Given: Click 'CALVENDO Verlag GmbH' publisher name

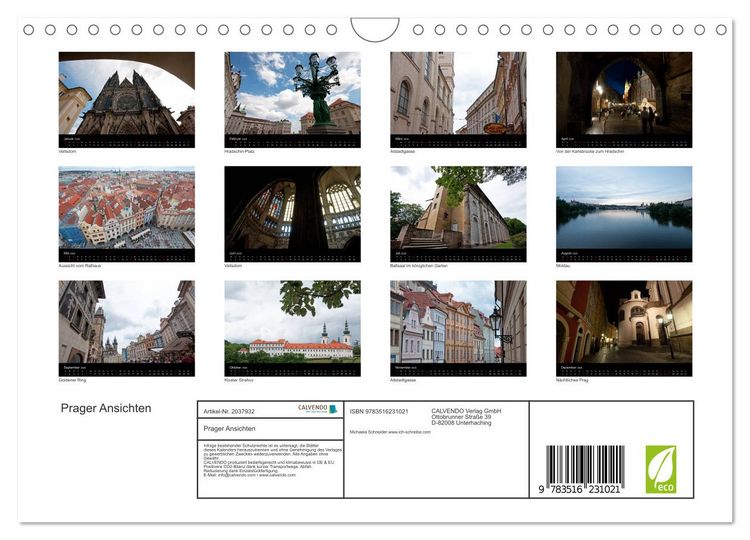Looking at the screenshot, I should click(x=466, y=411).
